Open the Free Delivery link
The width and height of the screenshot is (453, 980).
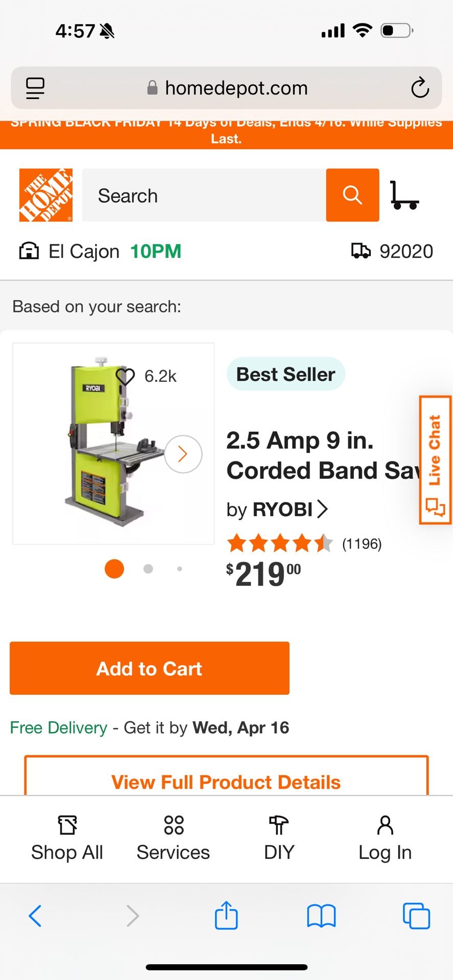(x=58, y=727)
